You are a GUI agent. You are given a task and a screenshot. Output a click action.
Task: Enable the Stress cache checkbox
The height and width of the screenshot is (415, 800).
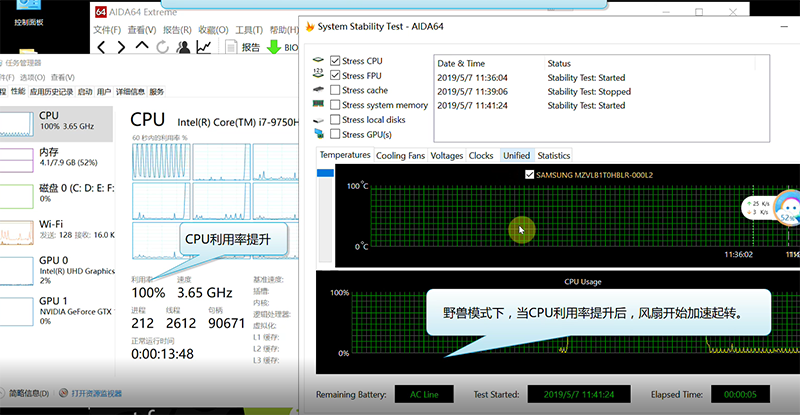(x=335, y=90)
